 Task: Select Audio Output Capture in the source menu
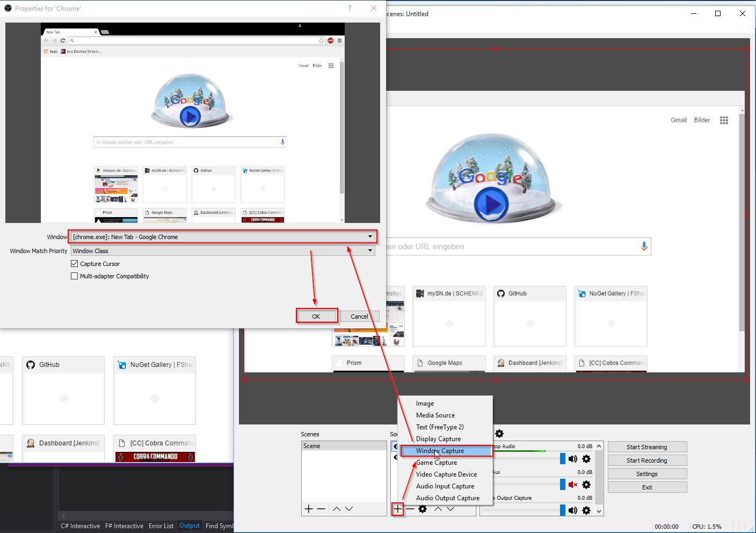(445, 498)
